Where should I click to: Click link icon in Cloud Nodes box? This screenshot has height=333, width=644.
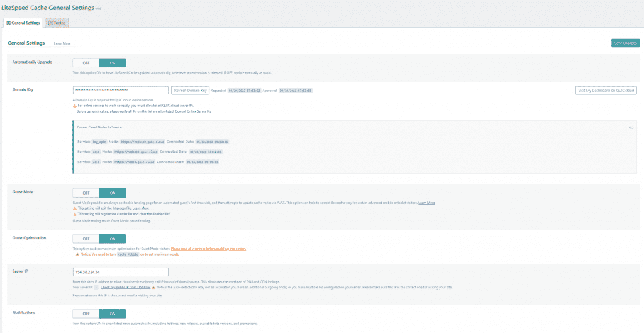coord(630,127)
